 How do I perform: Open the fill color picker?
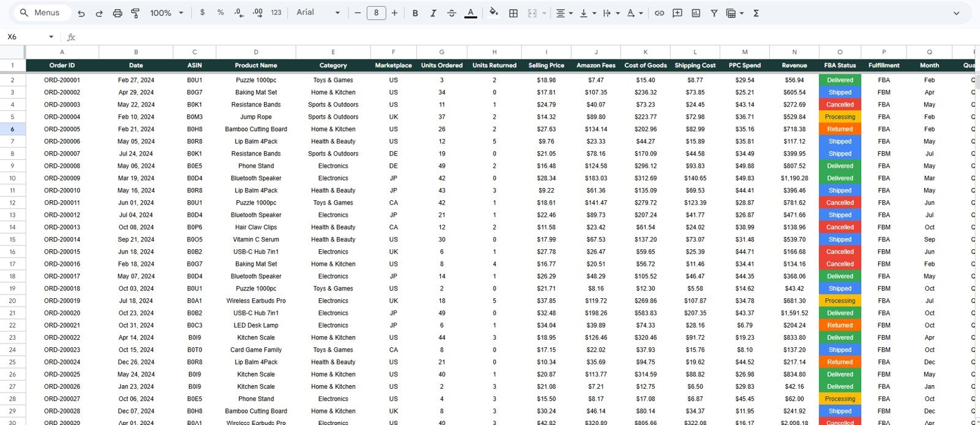[494, 13]
